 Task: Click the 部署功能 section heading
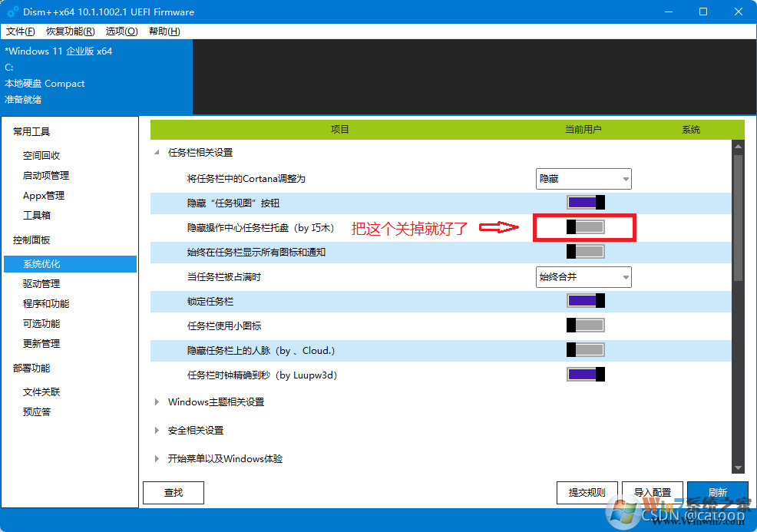point(31,368)
